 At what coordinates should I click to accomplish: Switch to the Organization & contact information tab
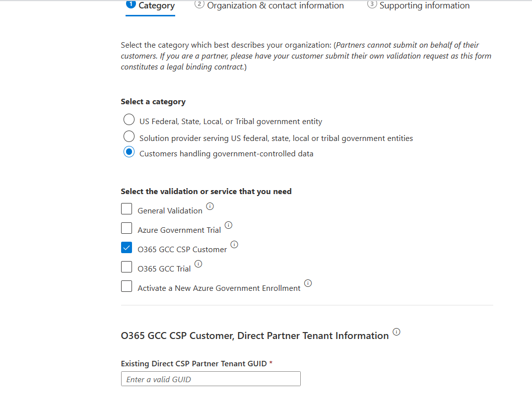[x=275, y=5]
